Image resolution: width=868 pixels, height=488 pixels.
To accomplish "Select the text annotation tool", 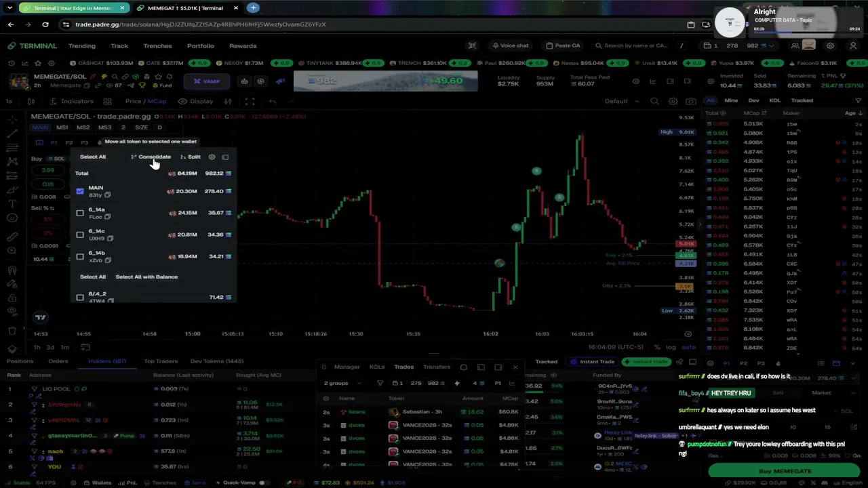I will pos(12,203).
